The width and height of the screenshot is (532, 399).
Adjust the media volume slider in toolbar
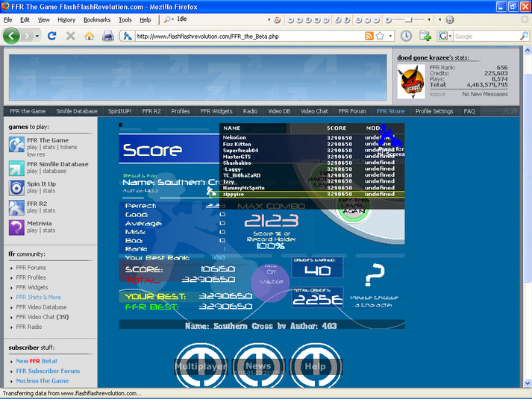[408, 20]
